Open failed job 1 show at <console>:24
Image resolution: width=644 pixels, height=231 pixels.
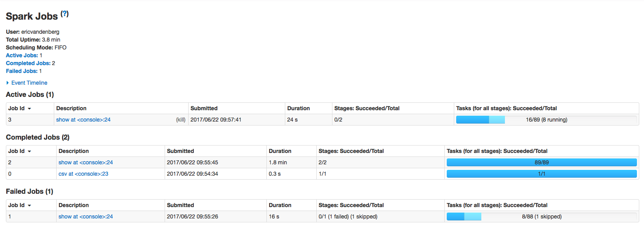(86, 216)
